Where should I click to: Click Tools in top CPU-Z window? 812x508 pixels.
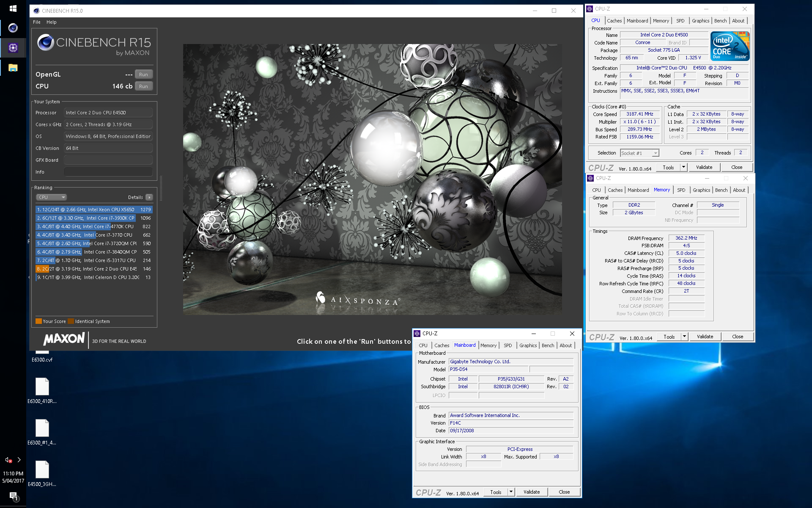(668, 167)
